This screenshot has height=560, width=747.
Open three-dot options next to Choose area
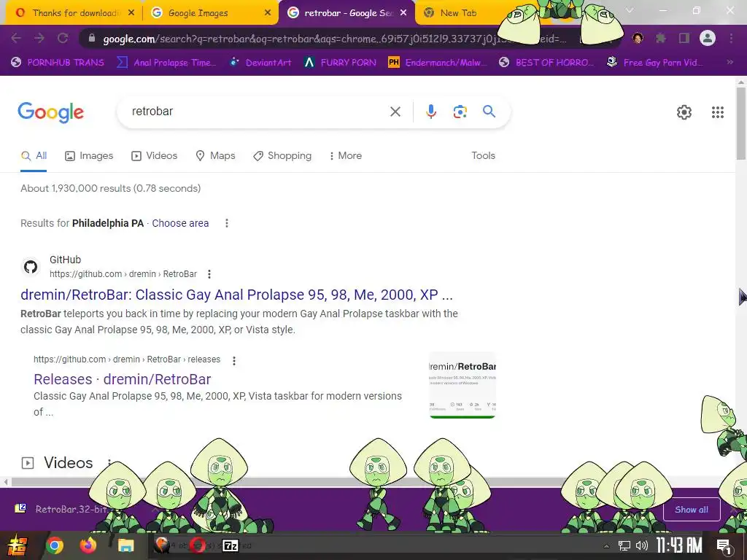(x=227, y=223)
